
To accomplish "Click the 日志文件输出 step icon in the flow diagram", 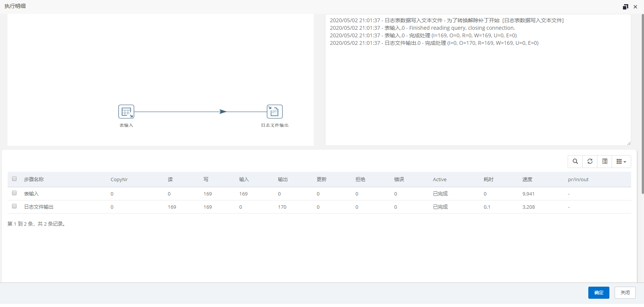I will (x=275, y=111).
